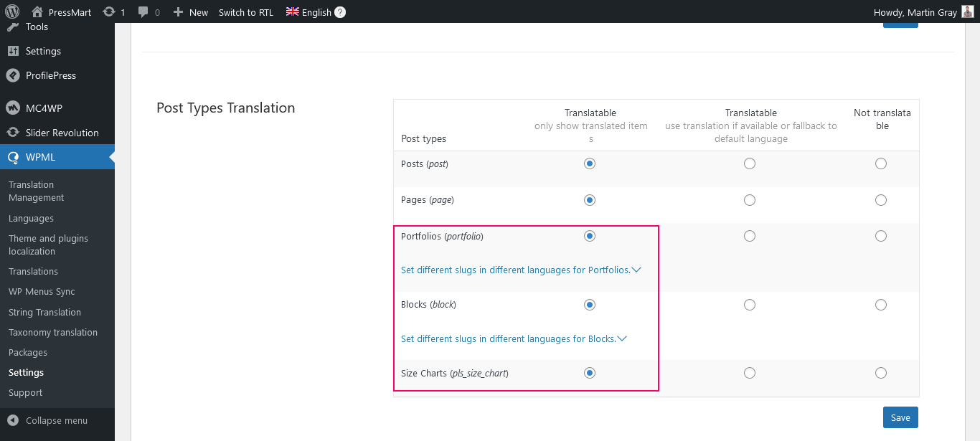
Task: Click the language help question mark icon
Action: point(340,12)
